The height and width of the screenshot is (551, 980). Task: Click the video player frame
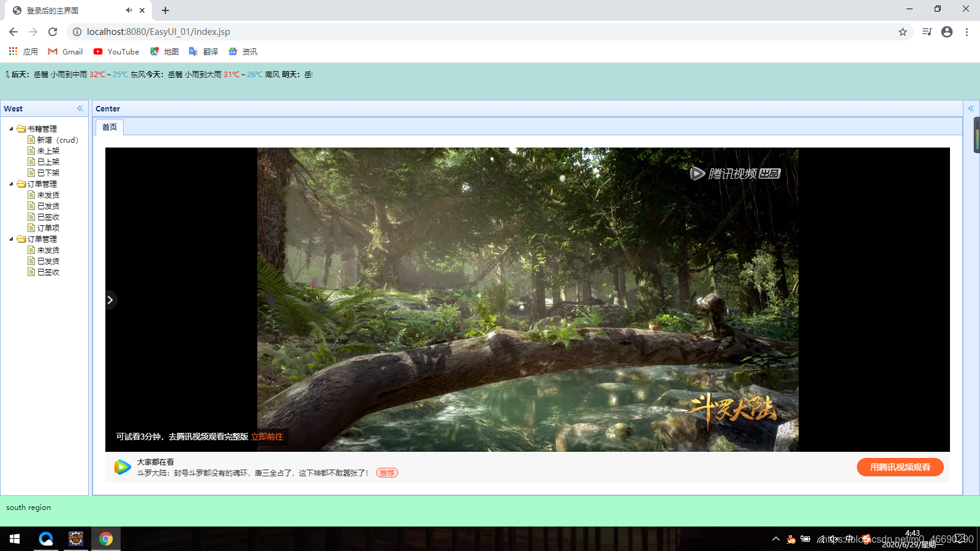(527, 299)
